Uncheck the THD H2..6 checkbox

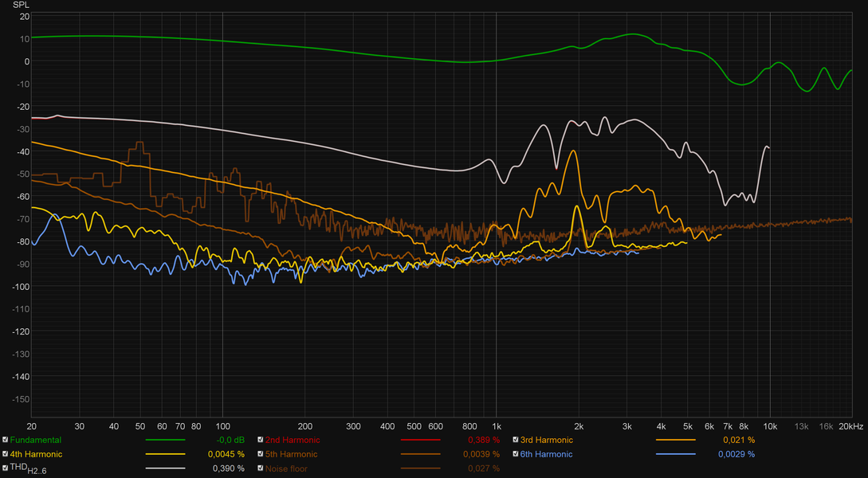5,468
